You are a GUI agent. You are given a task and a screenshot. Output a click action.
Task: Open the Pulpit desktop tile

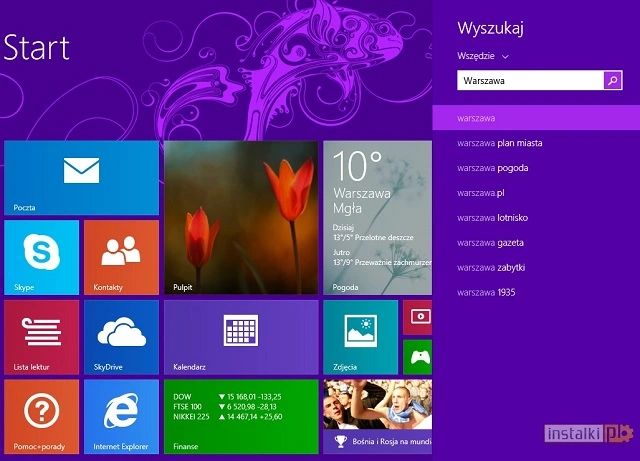(241, 218)
